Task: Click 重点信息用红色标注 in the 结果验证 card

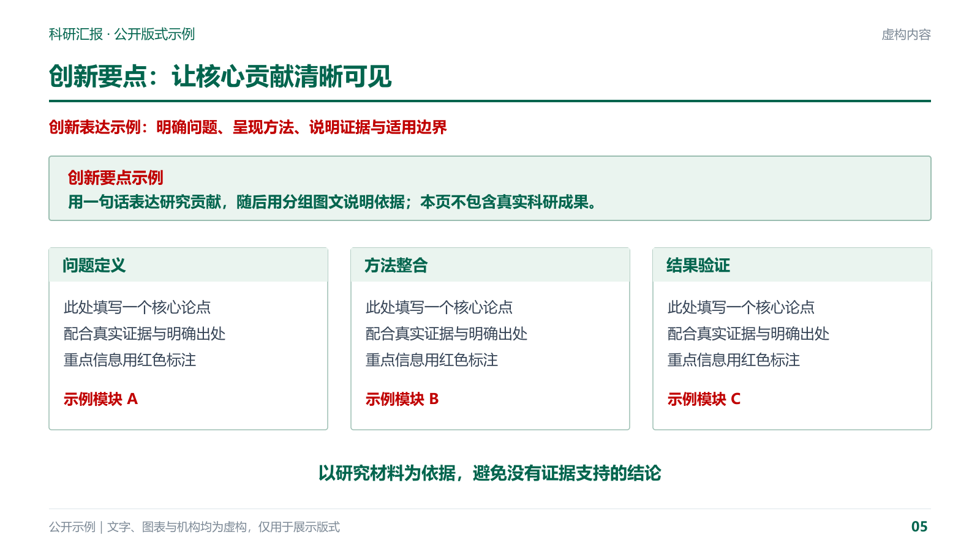Action: 734,360
